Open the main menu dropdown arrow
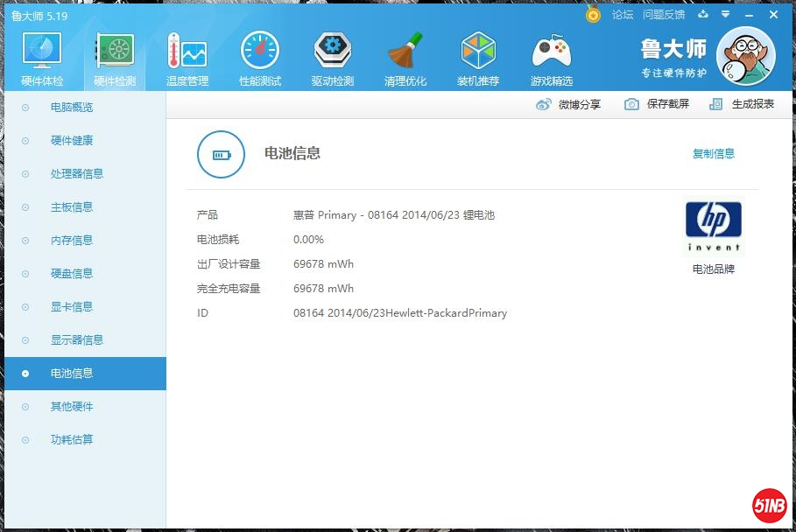 (725, 15)
